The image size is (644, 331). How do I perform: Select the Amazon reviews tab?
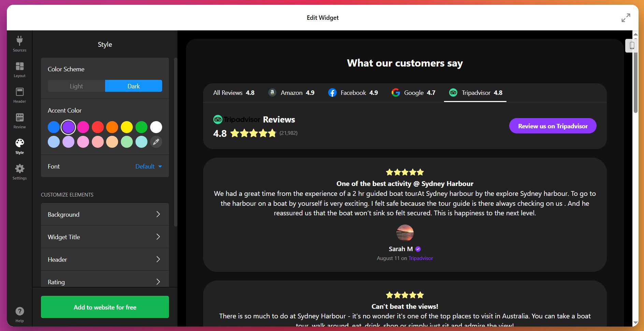pyautogui.click(x=291, y=93)
